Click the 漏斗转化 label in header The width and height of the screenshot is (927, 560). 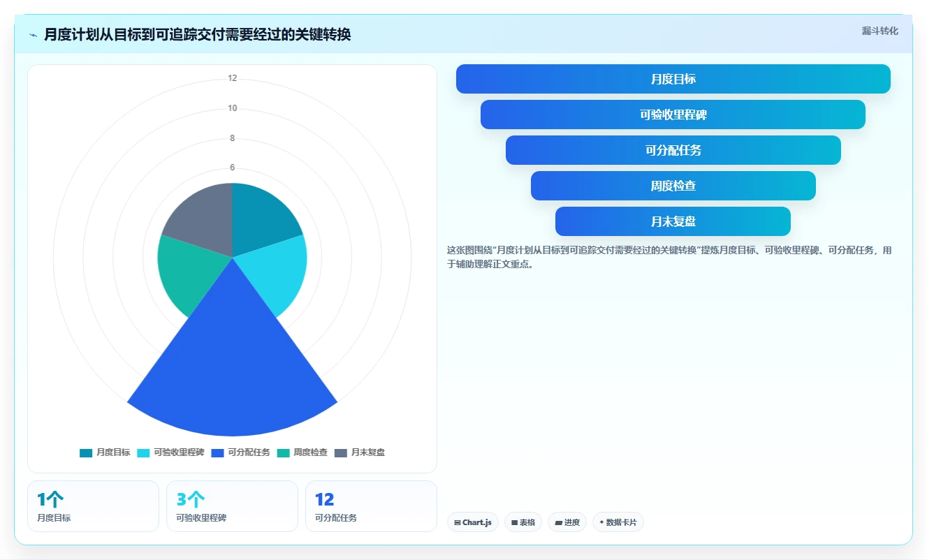tap(880, 31)
